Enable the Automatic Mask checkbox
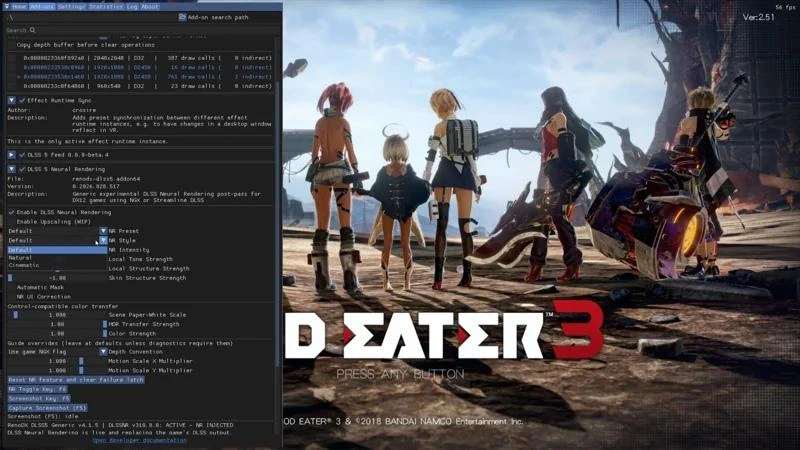Screen dimensions: 800x450 tap(11, 287)
